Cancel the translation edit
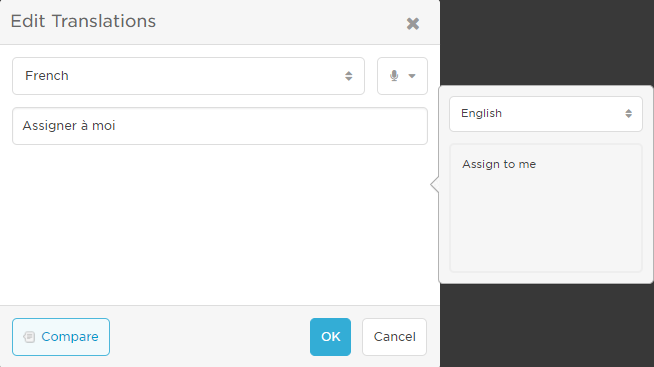This screenshot has height=367, width=654. point(394,337)
